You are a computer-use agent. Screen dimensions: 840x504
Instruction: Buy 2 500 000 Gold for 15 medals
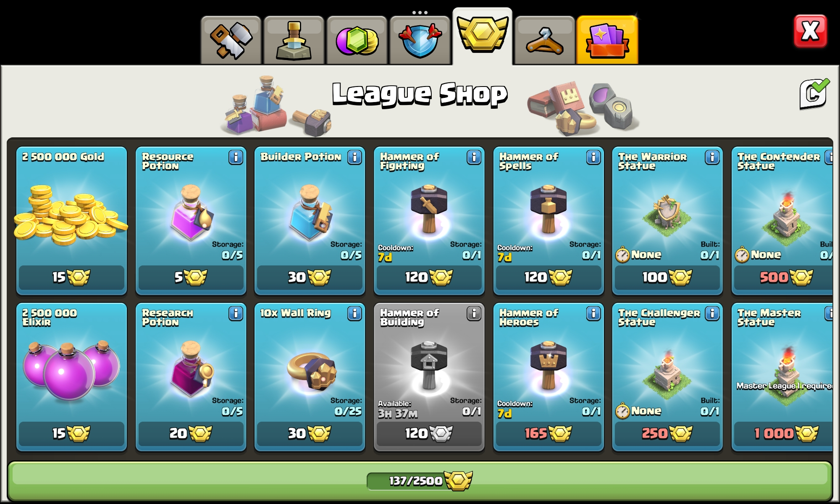[71, 277]
